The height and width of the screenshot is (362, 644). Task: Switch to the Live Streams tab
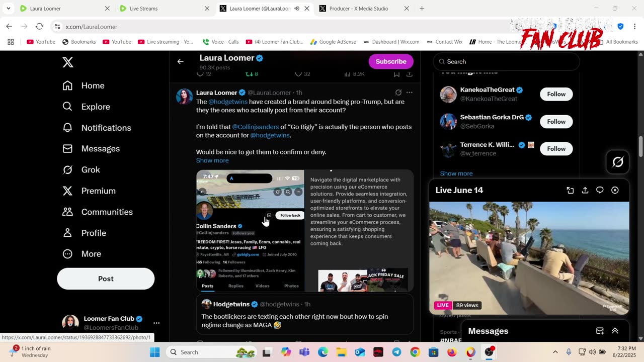pos(164,9)
